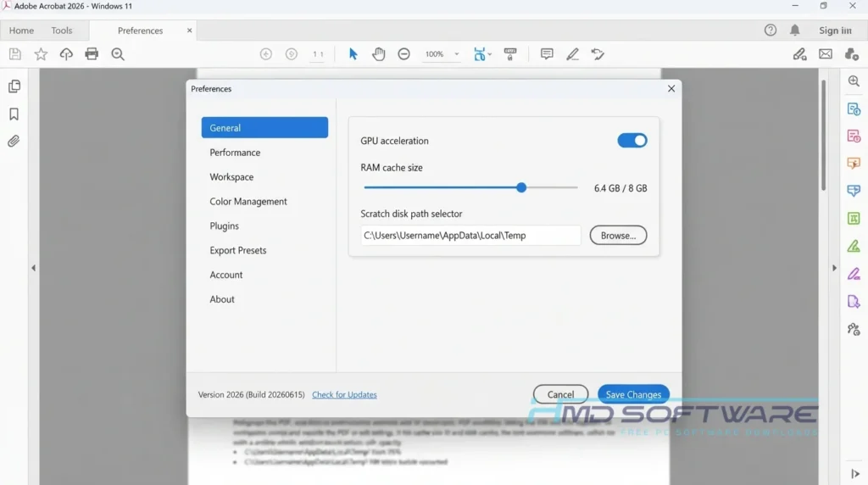Open Color Management preferences

(248, 202)
